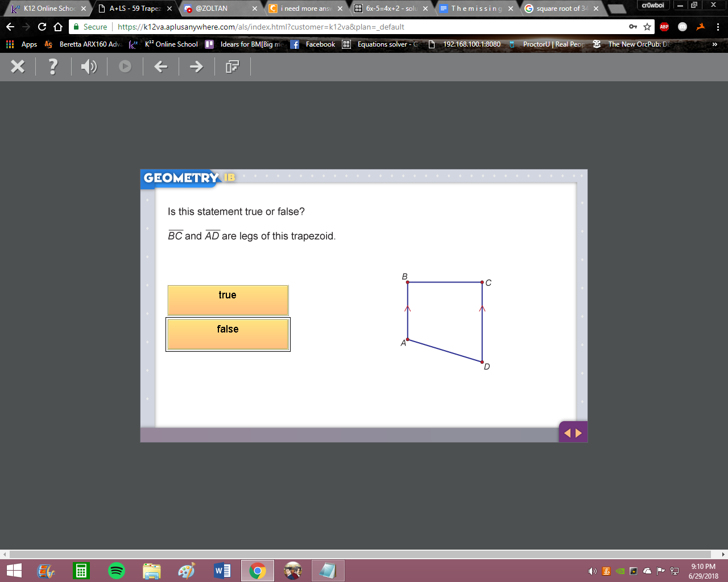Click the horizontal scrollbar at page bottom

(361, 554)
